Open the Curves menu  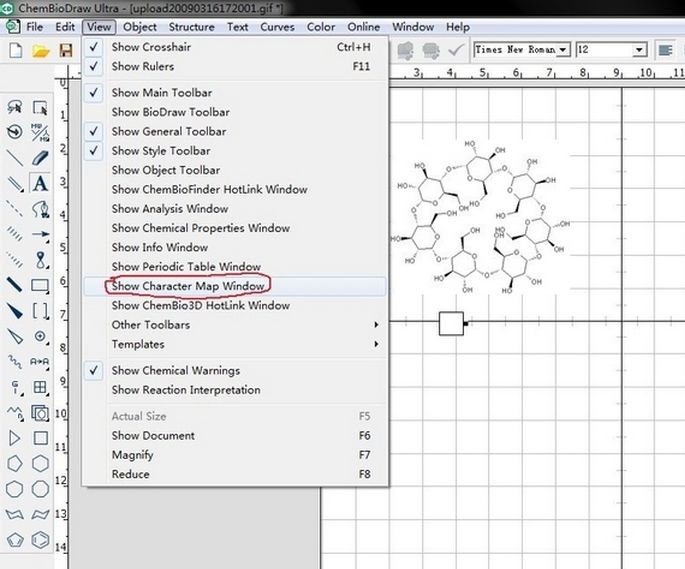(277, 27)
